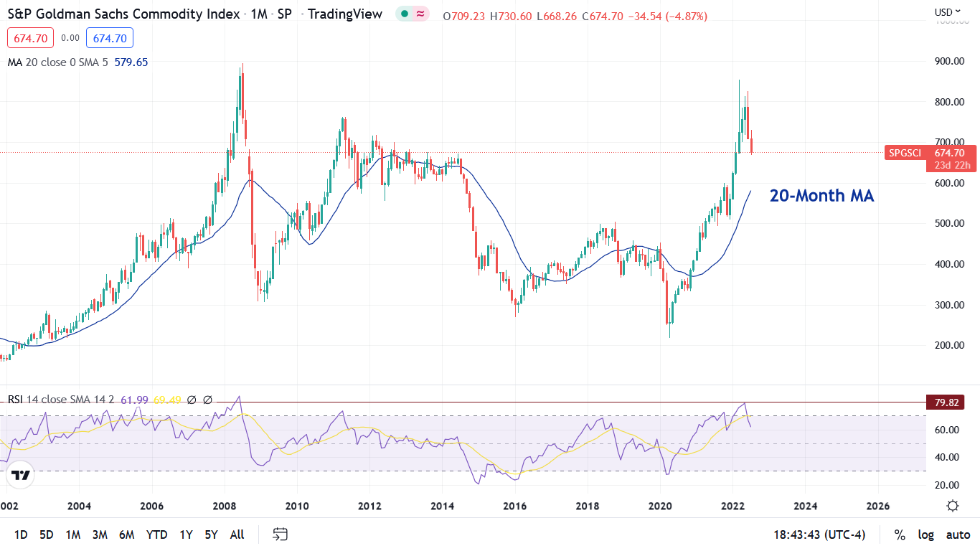
Task: Open USD currency dropdown
Action: pos(948,11)
